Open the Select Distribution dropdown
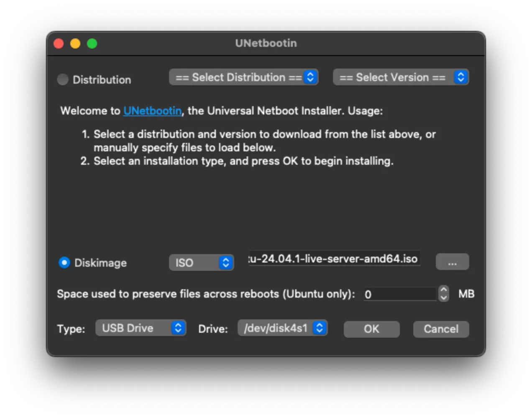532x418 pixels. 243,77
